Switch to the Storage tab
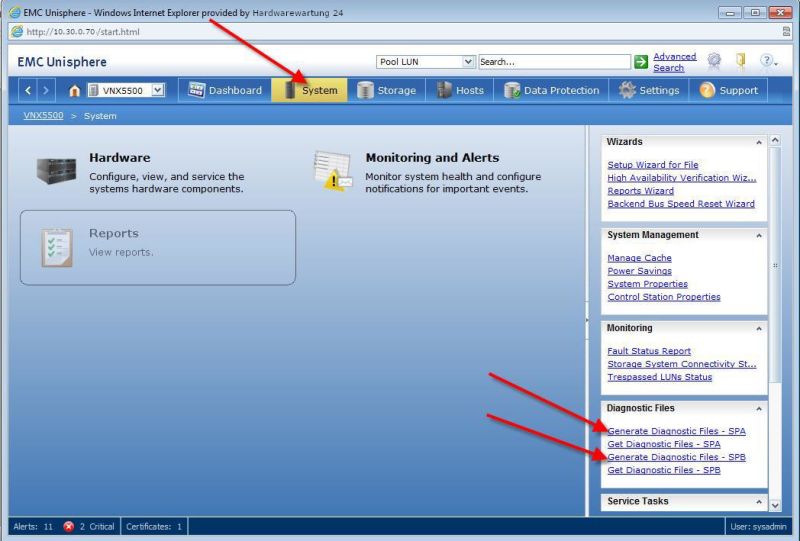800x541 pixels. click(386, 91)
